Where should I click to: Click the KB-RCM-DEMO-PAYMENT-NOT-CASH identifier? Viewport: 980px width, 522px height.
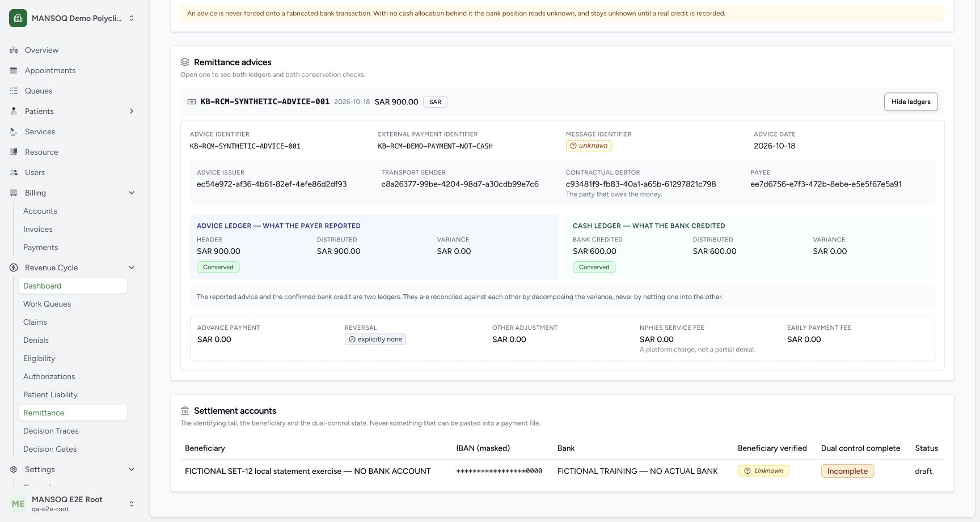[x=435, y=146]
